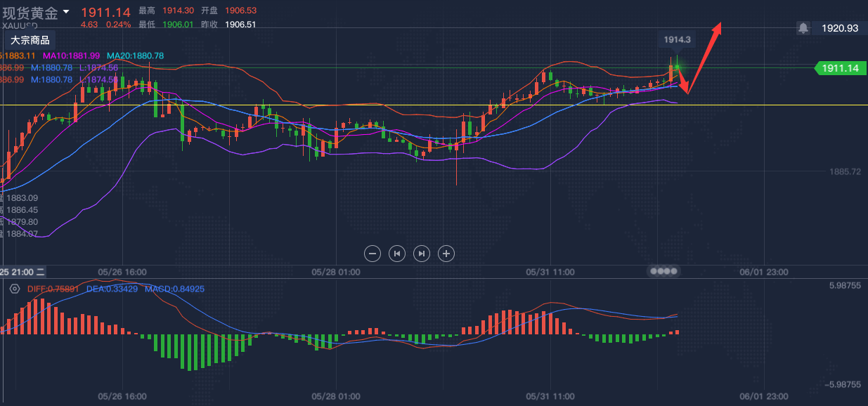Zoom out chart with minus button

tap(373, 254)
